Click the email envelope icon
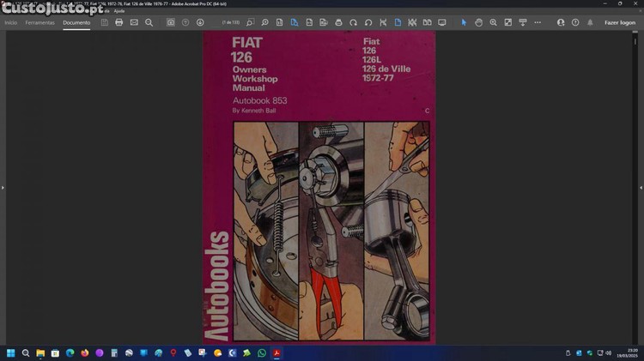 134,22
